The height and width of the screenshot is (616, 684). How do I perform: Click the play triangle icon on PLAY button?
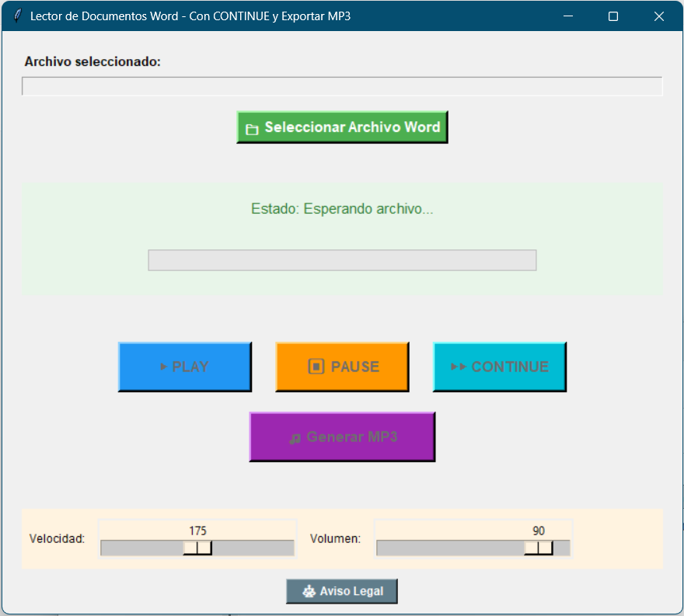pos(163,367)
